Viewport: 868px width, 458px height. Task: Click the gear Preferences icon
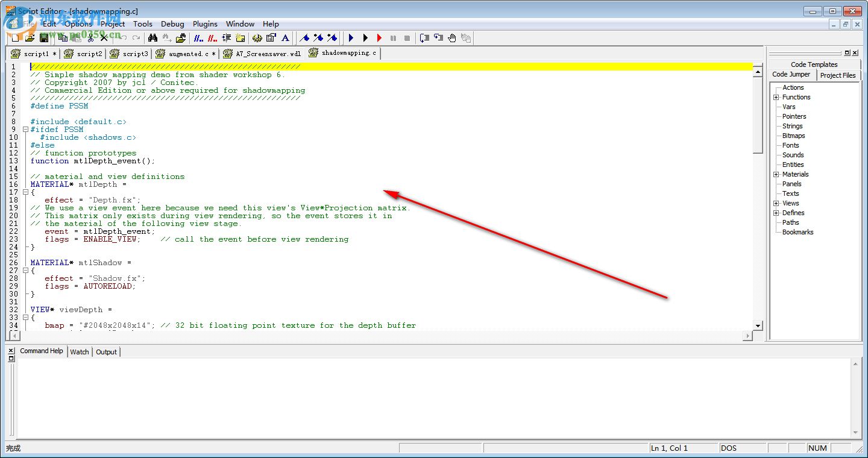click(x=257, y=38)
